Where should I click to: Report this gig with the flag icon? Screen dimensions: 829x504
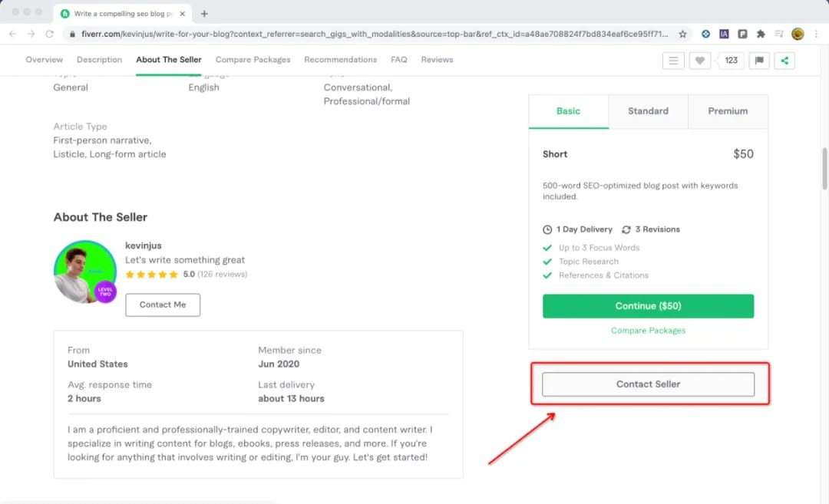758,61
